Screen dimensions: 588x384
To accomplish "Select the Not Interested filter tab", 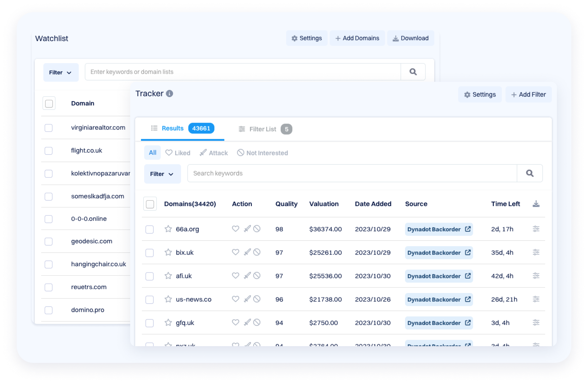I will click(x=262, y=153).
